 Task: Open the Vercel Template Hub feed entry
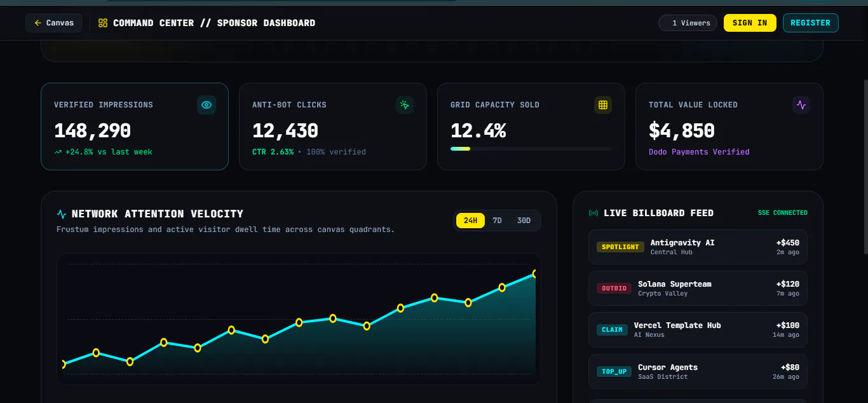click(698, 330)
